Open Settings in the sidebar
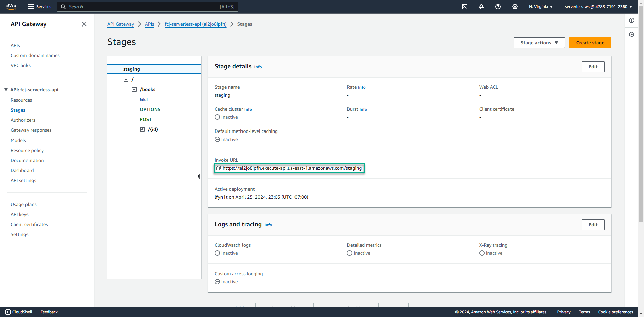Viewport: 644px width, 317px height. [x=19, y=234]
